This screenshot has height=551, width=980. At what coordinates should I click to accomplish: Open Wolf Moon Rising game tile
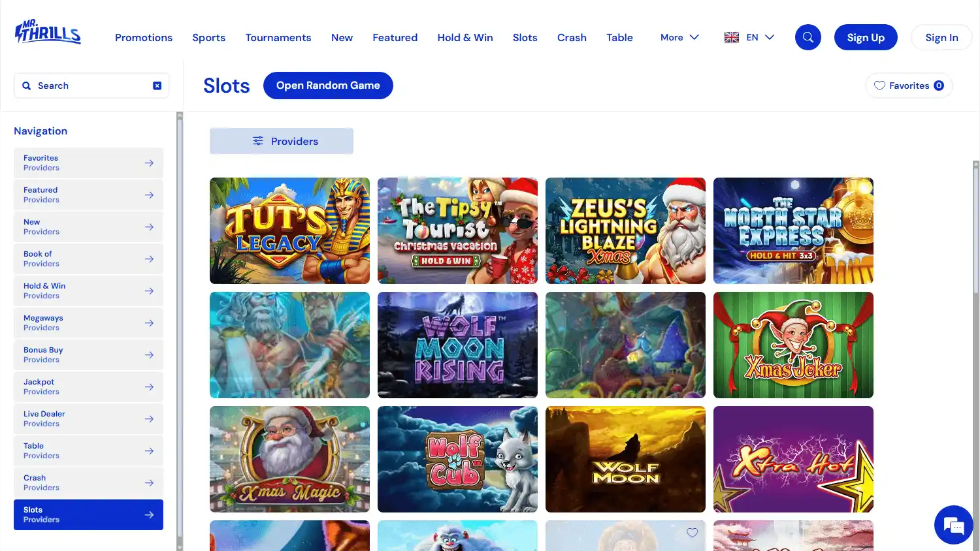coord(457,345)
